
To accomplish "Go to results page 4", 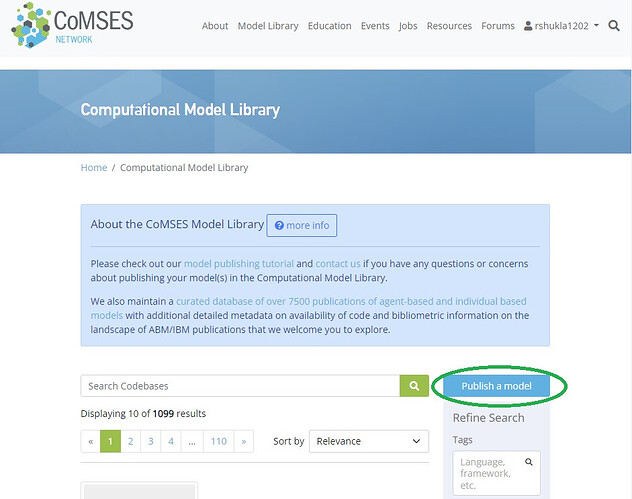I will (171, 441).
